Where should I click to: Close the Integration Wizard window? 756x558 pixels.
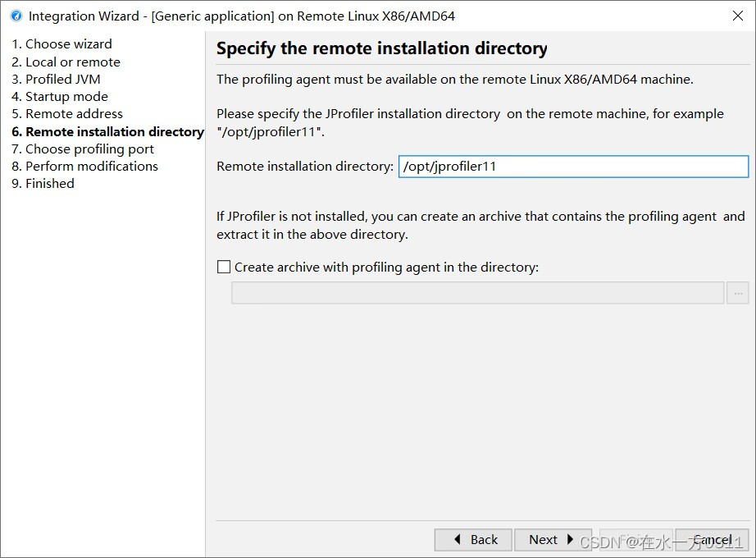tap(738, 16)
